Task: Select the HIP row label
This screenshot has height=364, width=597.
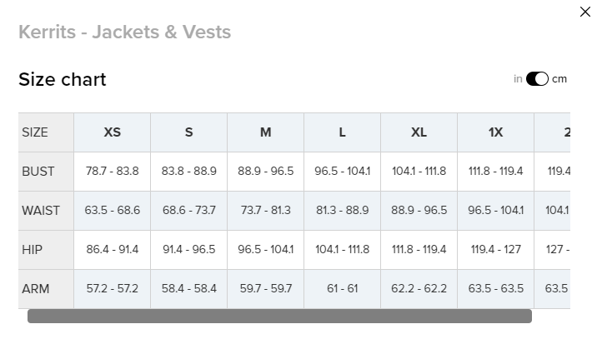Action: (33, 250)
